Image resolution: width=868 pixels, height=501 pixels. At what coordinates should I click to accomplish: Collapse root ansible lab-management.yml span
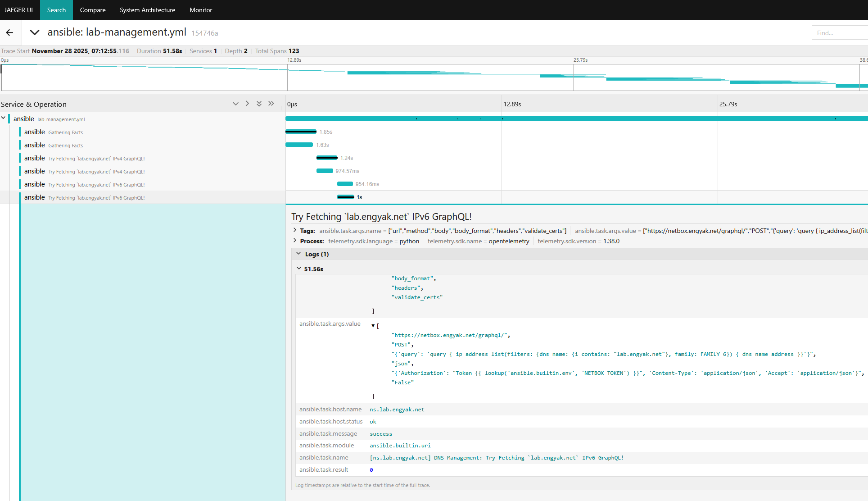pyautogui.click(x=4, y=118)
